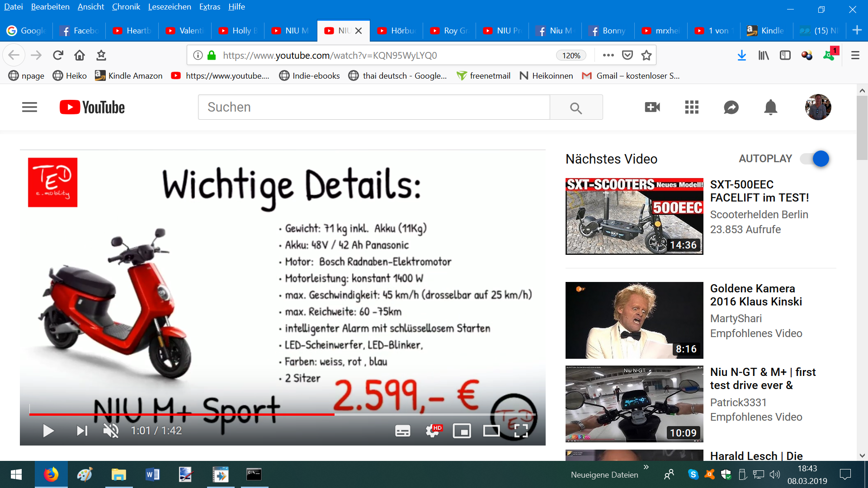Screen dimensions: 868x488
Task: Expand hidden system tray icons chevron
Action: point(646,467)
